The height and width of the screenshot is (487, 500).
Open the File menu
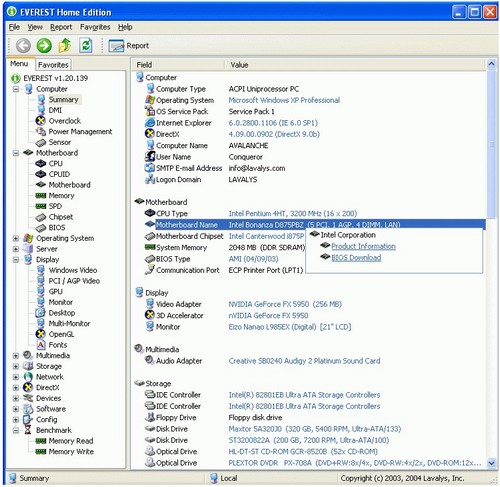(14, 27)
